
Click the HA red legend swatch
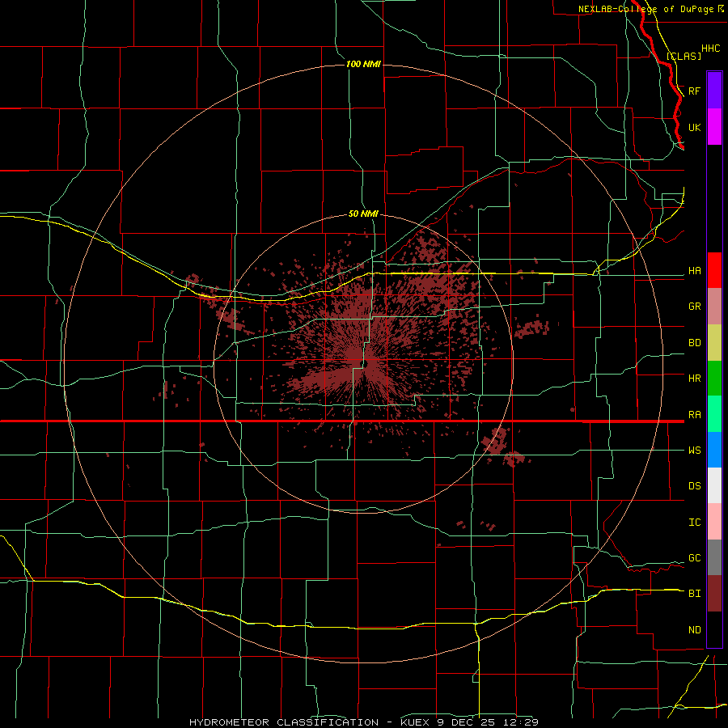pos(714,270)
